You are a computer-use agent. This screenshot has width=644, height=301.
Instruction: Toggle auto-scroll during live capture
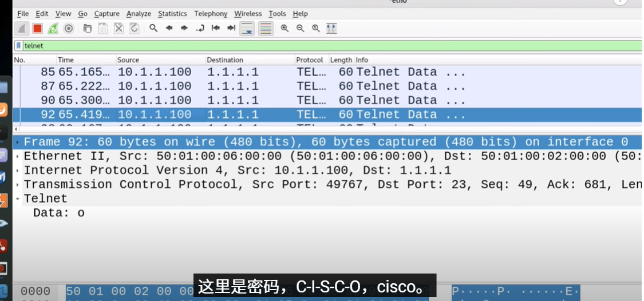247,28
